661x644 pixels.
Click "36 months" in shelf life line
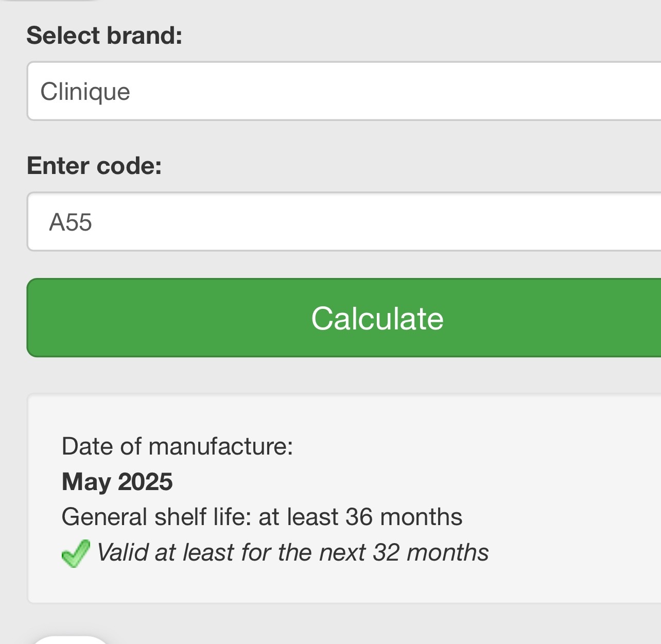[404, 517]
